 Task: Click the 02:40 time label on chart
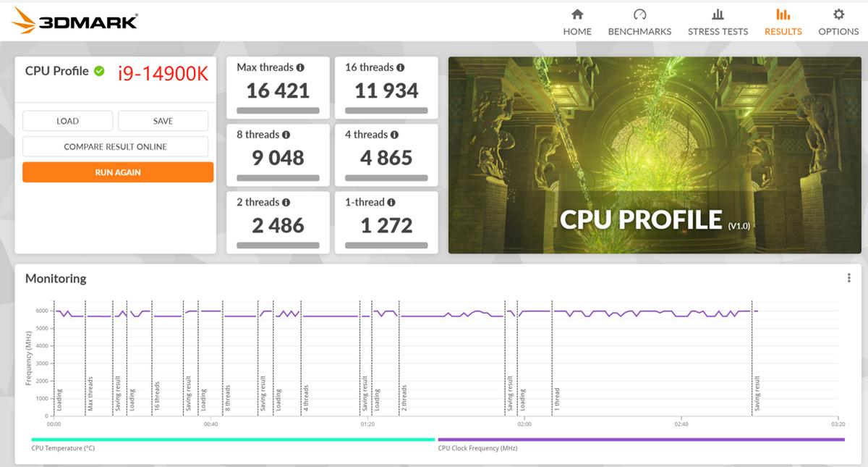coord(681,424)
